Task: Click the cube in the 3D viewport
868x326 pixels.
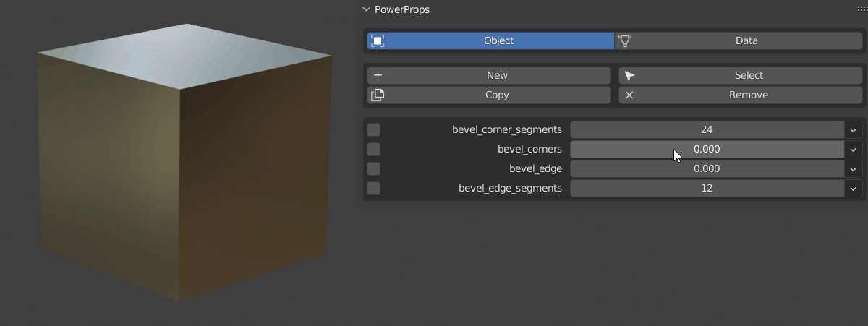Action: click(184, 163)
